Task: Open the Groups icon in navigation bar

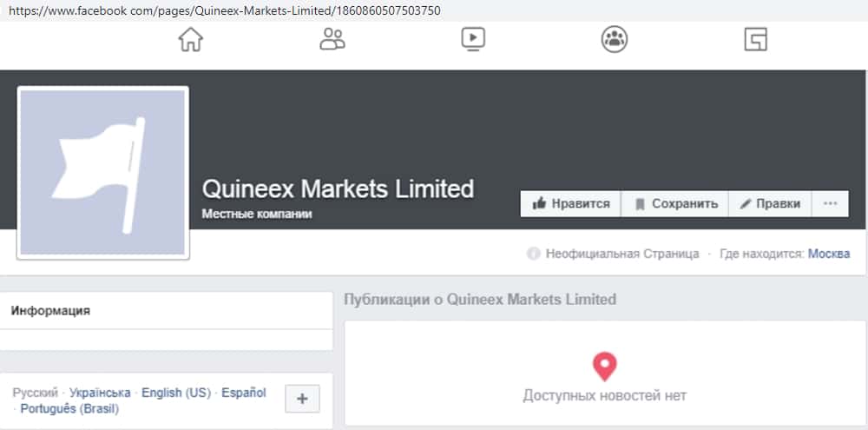Action: 615,39
